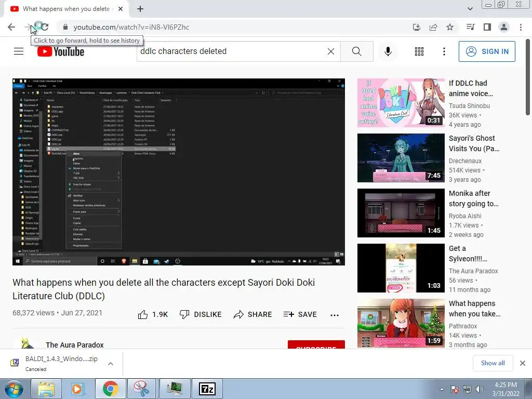This screenshot has height=399, width=532.
Task: Click the address bar URL
Action: (x=131, y=27)
